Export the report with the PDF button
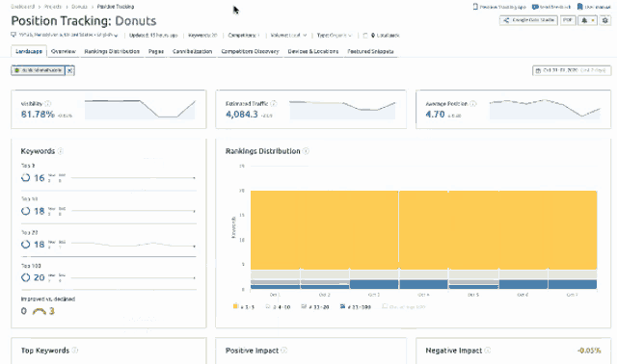 (x=568, y=20)
